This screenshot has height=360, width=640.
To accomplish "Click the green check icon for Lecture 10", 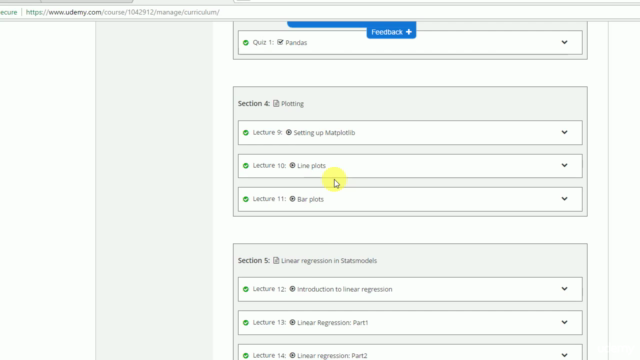I will click(x=246, y=166).
